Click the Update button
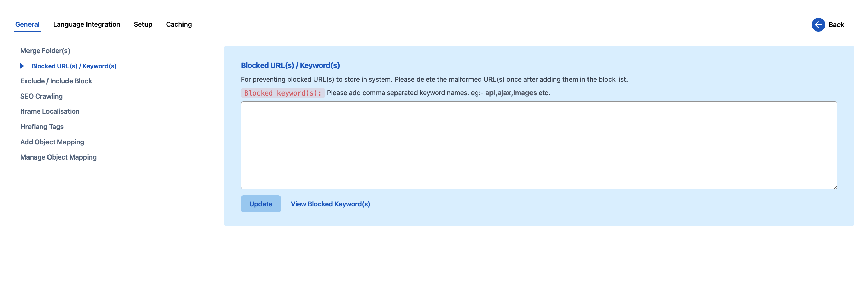Image resolution: width=868 pixels, height=294 pixels. point(261,204)
